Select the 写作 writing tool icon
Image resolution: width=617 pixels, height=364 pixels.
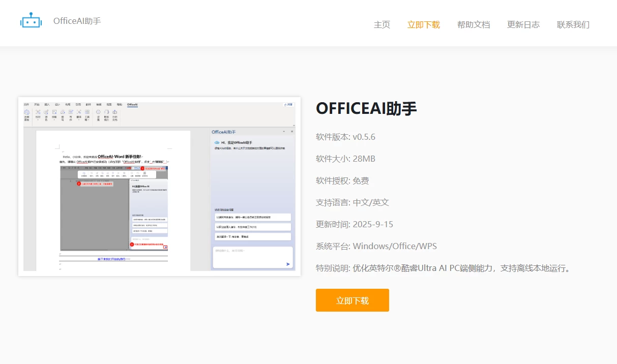[x=71, y=112]
